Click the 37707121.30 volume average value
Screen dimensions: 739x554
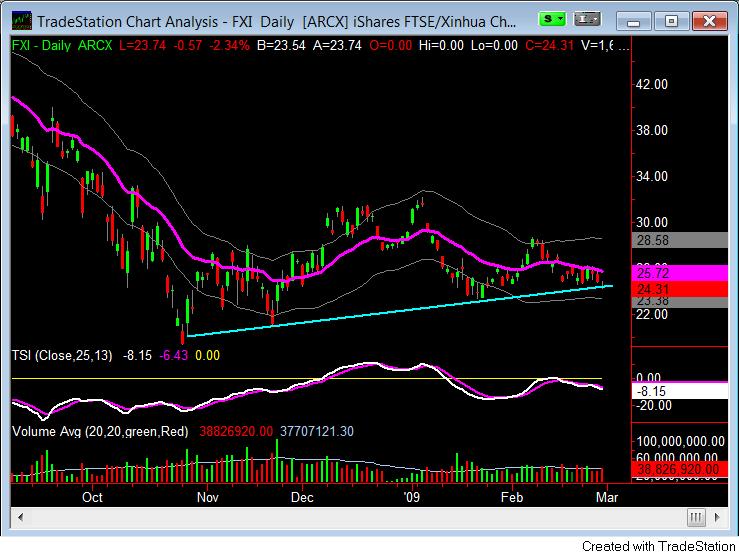pyautogui.click(x=317, y=431)
